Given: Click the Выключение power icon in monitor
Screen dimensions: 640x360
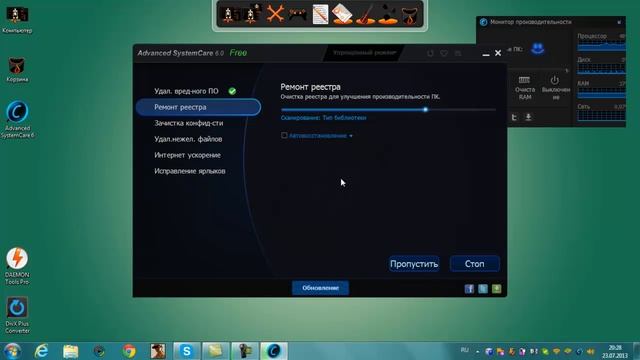Looking at the screenshot, I should (555, 88).
